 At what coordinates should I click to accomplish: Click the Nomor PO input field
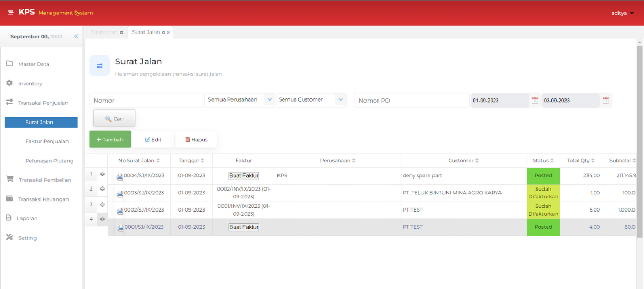[x=412, y=101]
